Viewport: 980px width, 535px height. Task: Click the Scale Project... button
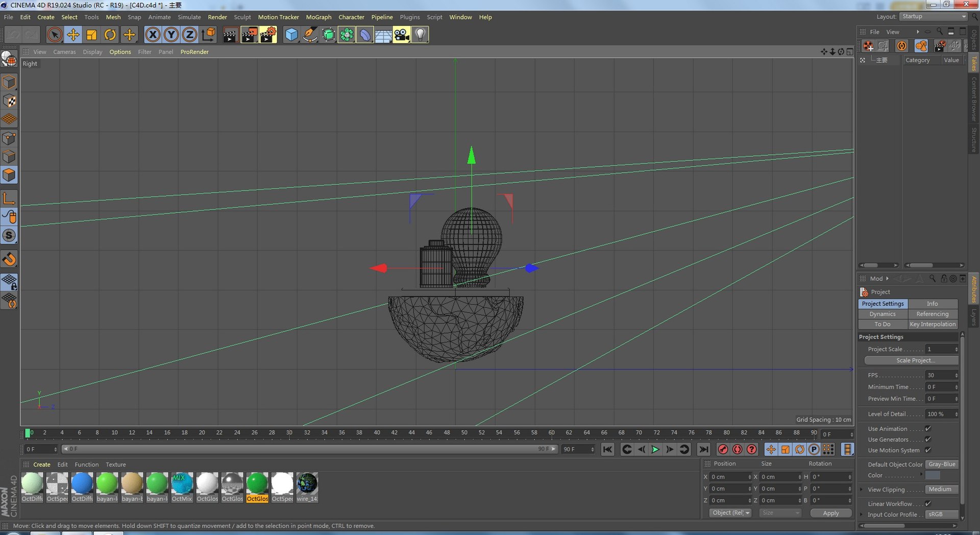(x=911, y=360)
